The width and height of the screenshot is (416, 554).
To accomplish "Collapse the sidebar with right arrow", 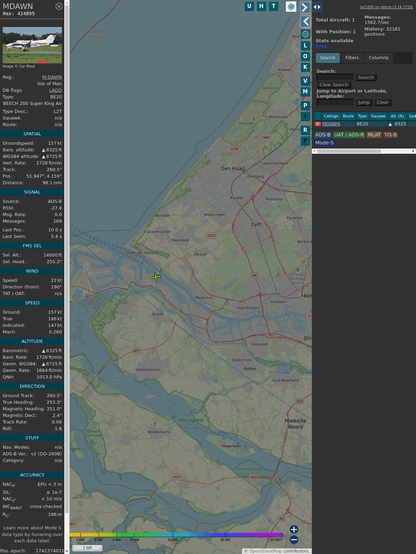I will pyautogui.click(x=305, y=7).
